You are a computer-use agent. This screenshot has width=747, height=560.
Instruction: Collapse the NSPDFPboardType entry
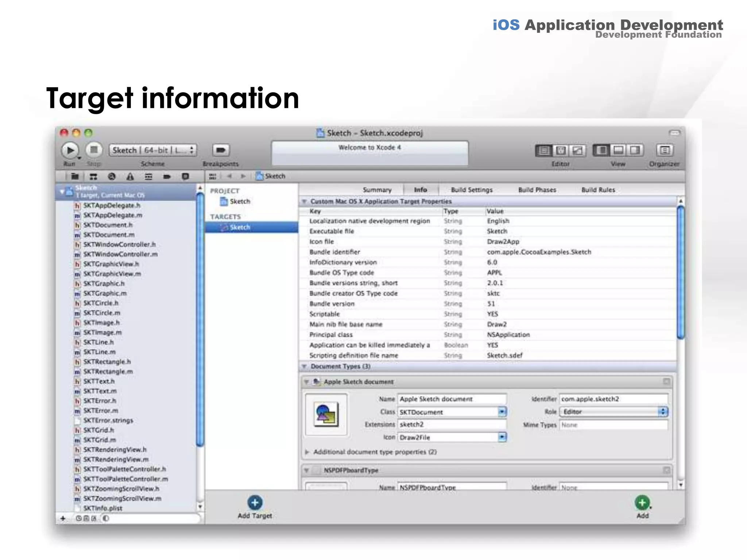[x=307, y=470]
